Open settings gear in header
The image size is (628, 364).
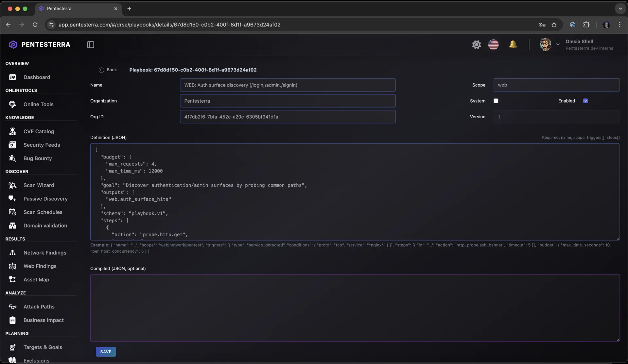pos(476,44)
